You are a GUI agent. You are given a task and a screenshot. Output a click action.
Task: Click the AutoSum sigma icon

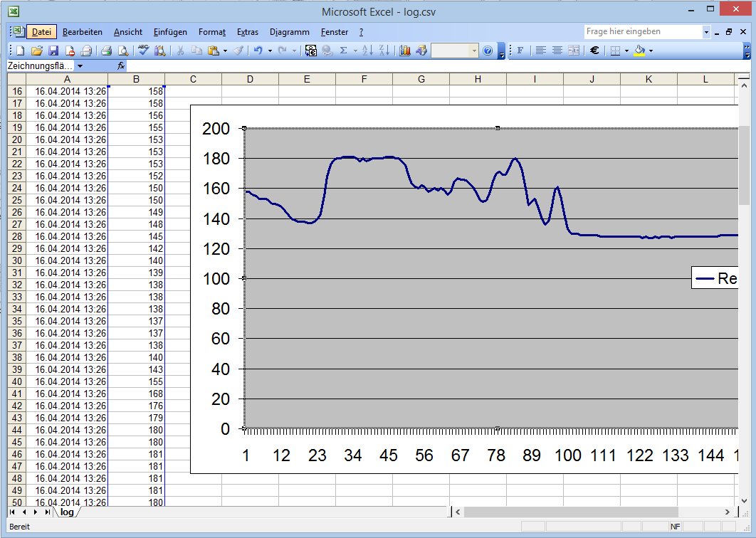tap(343, 51)
